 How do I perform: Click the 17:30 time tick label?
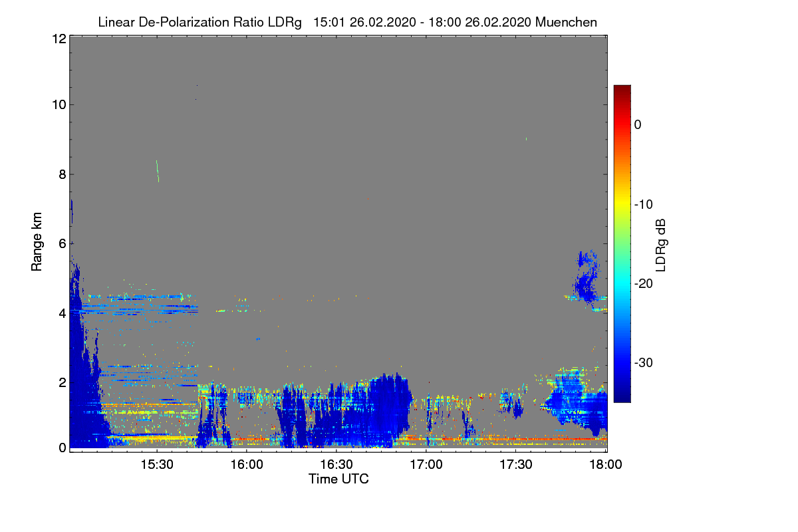pos(515,465)
